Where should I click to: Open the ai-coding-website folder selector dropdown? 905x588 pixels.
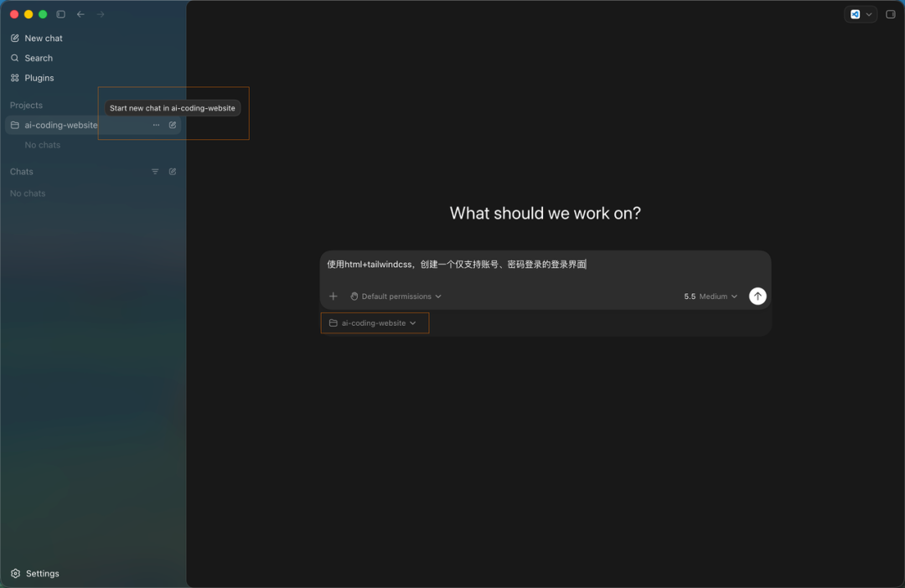click(373, 323)
